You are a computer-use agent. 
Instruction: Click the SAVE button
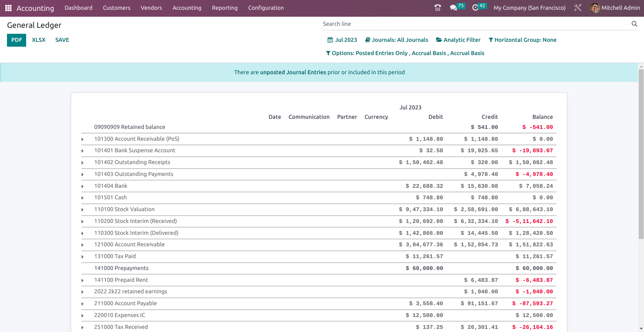(62, 40)
